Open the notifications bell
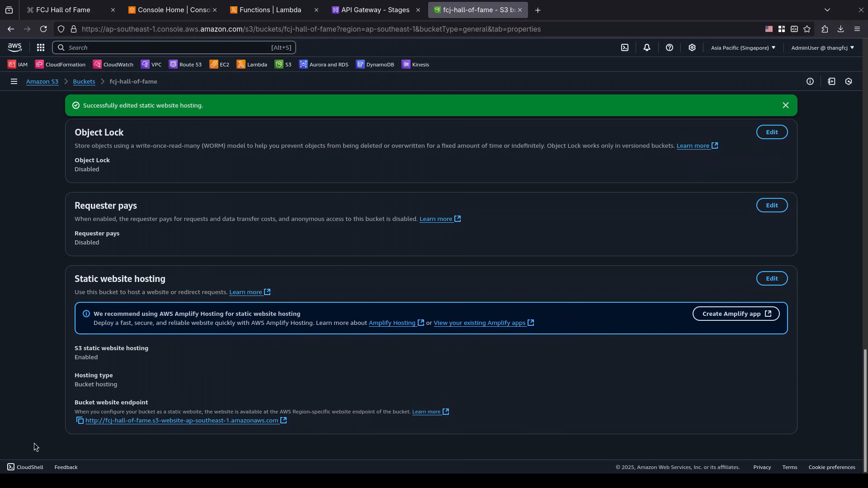The width and height of the screenshot is (868, 488). coord(647,47)
